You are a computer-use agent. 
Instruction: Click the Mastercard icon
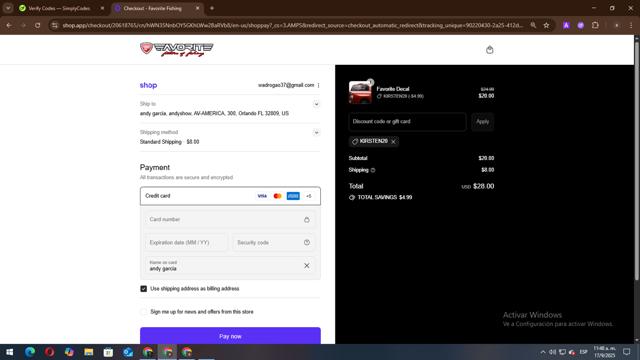pos(278,196)
